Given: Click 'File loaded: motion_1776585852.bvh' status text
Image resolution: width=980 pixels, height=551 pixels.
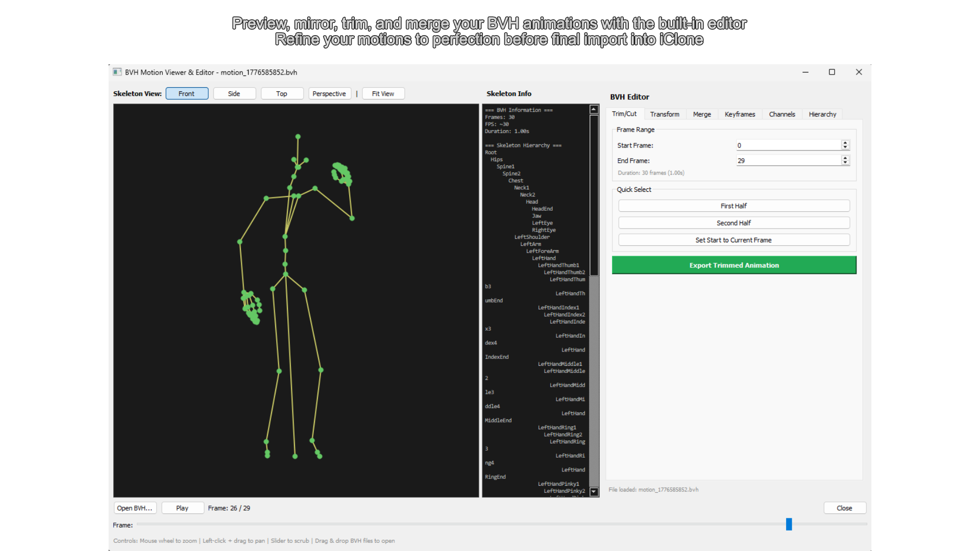Looking at the screenshot, I should coord(653,490).
